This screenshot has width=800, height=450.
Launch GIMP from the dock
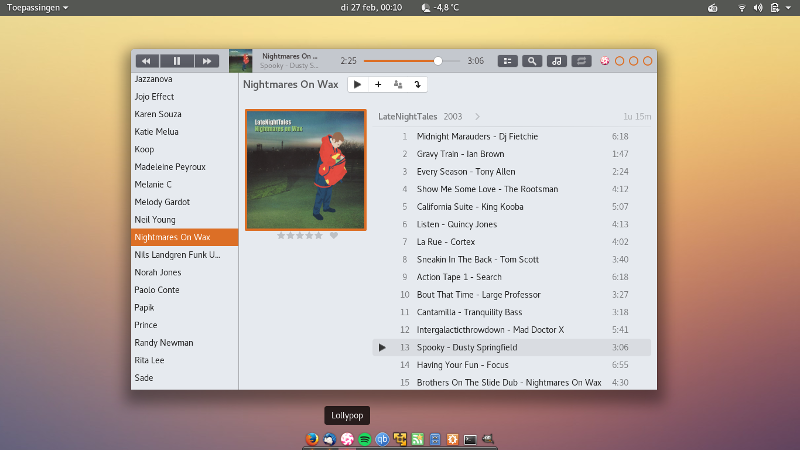[x=488, y=438]
